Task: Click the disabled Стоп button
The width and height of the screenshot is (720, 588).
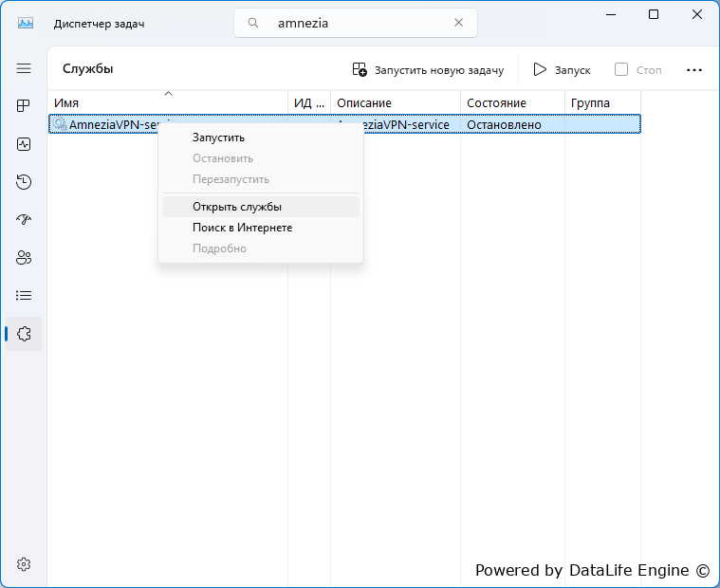Action: (638, 70)
